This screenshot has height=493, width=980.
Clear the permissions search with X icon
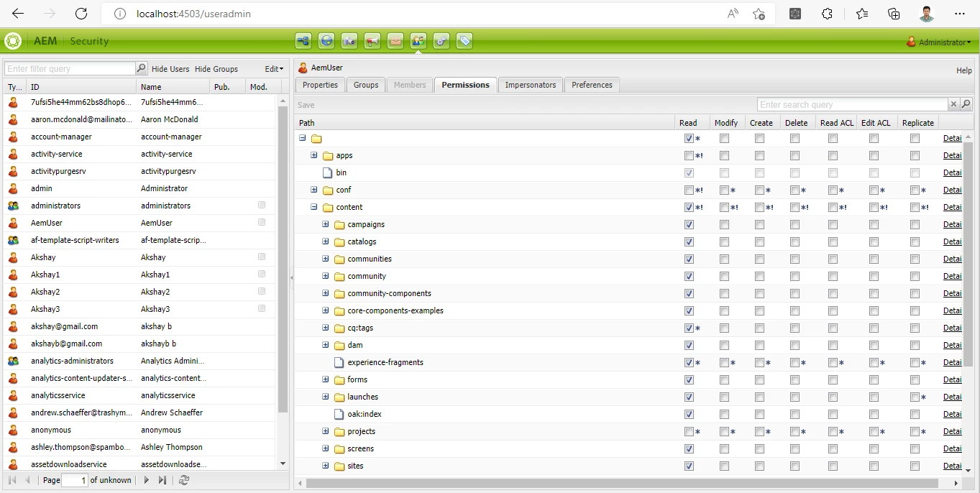click(954, 104)
